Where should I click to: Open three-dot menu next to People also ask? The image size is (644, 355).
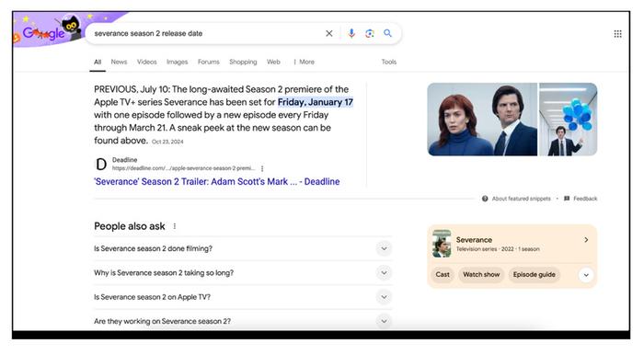coord(175,226)
